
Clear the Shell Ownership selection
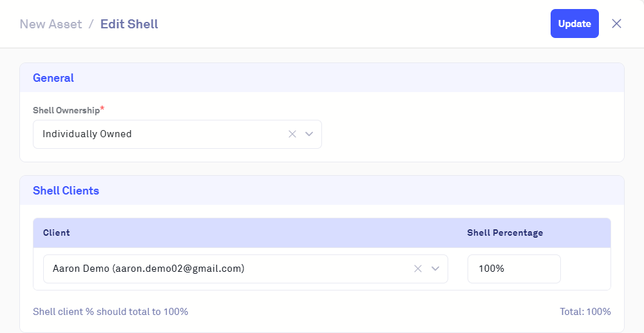coord(292,134)
